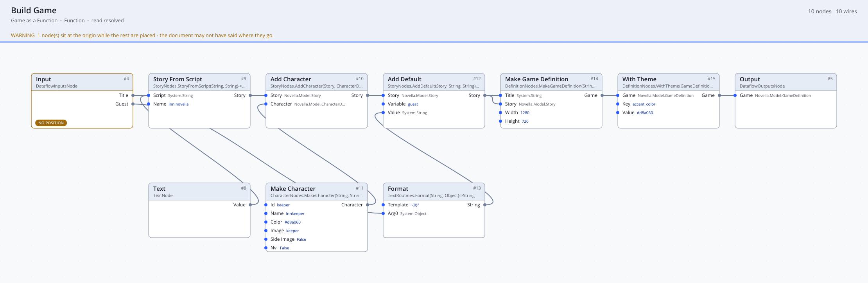Click the Id value in Make Character
868x283 pixels.
coord(283,205)
